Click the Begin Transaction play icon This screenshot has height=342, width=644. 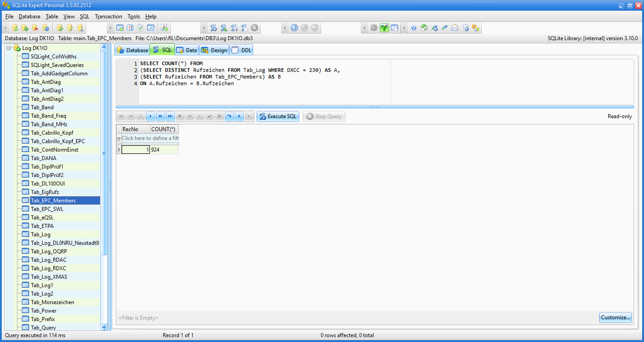point(294,28)
